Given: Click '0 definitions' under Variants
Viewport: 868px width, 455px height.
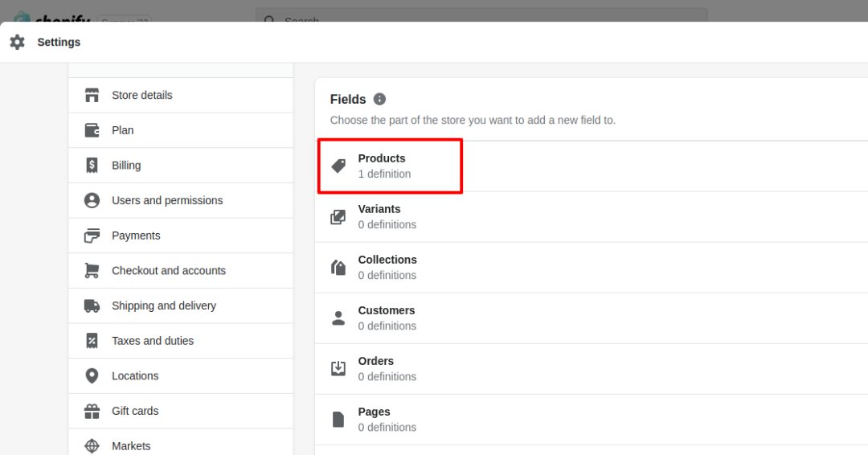Looking at the screenshot, I should [387, 225].
